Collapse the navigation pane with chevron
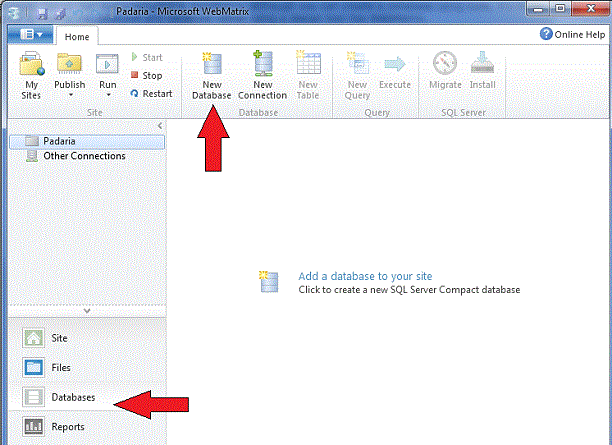Image resolution: width=612 pixels, height=445 pixels. (160, 126)
